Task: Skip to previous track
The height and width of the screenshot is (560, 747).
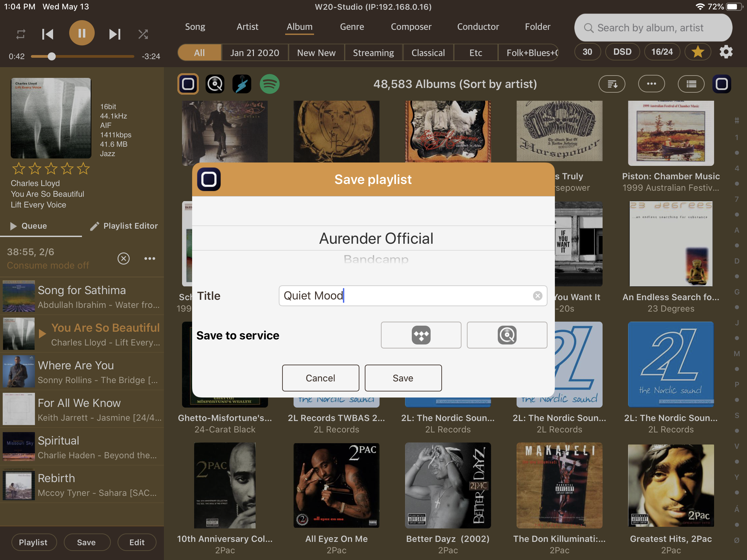Action: [x=48, y=34]
